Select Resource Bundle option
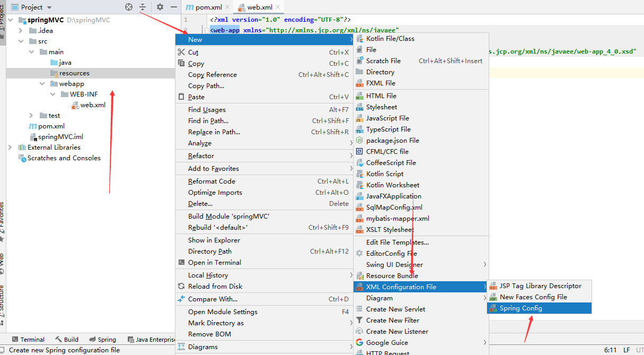 click(421, 276)
